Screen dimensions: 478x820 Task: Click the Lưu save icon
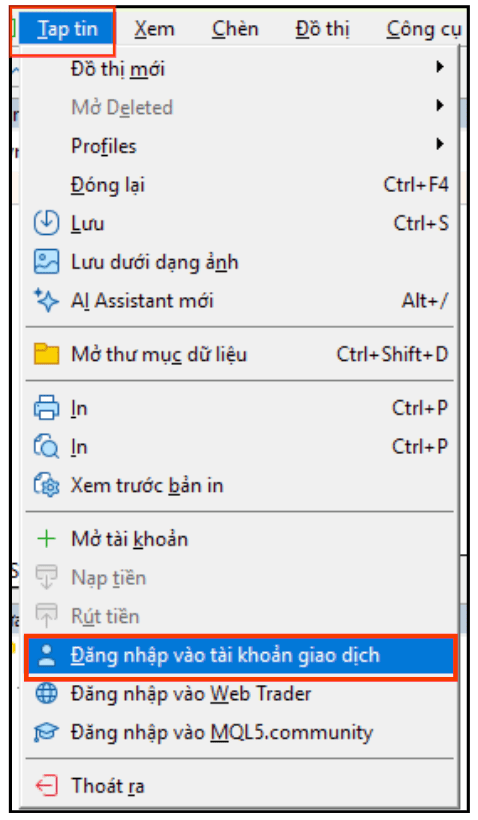click(46, 223)
